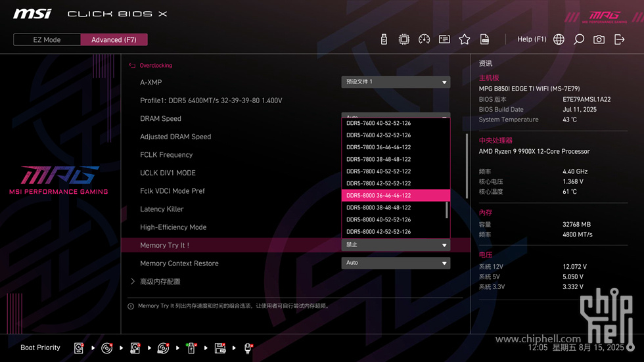Choose DDR5-7800 38-48-48-122 option
This screenshot has width=644, height=362.
396,159
